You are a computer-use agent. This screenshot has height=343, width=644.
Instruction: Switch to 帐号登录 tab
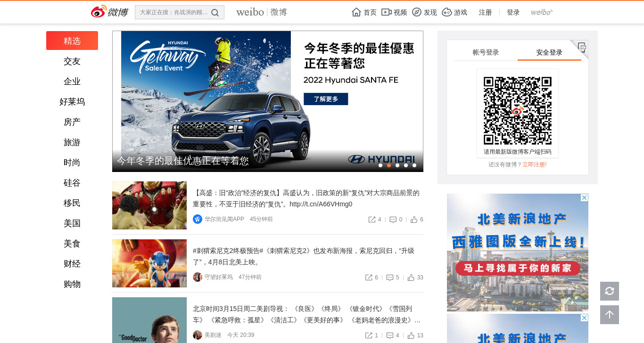(x=486, y=52)
